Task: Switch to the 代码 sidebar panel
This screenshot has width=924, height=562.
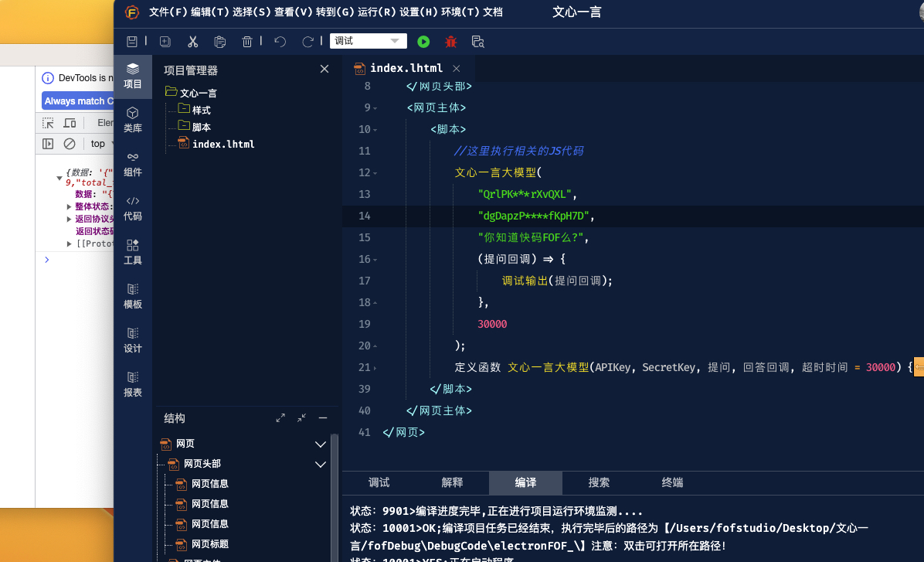Action: (x=133, y=208)
